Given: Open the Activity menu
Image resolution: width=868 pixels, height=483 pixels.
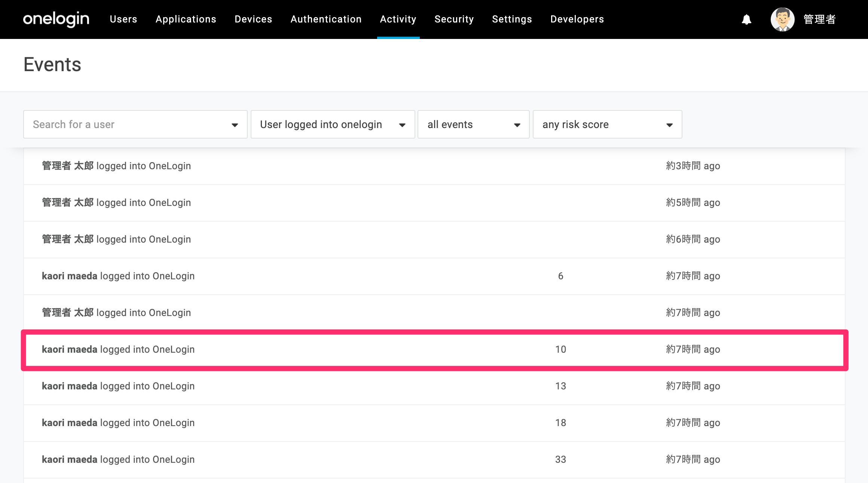Looking at the screenshot, I should [x=398, y=19].
